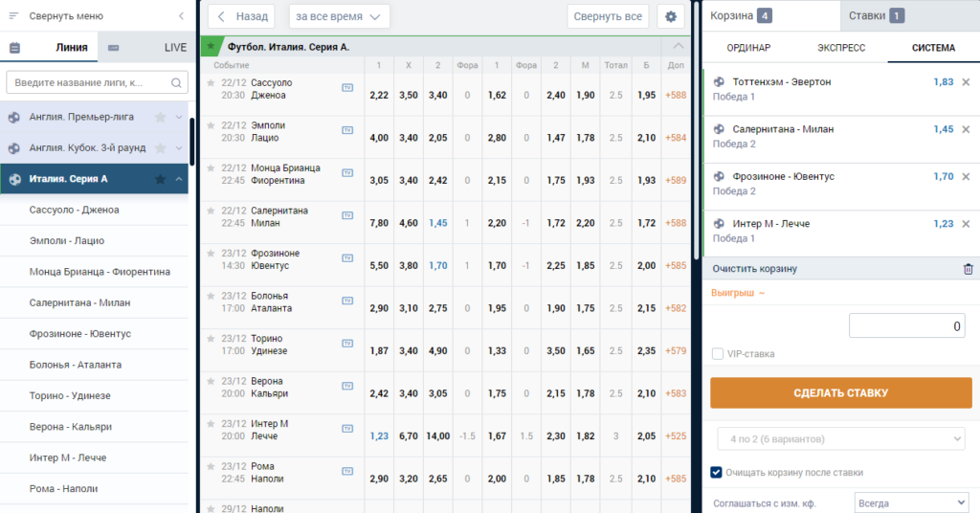Image resolution: width=980 pixels, height=513 pixels.
Task: Click the TV icon for Рома - Наполи
Action: tap(347, 471)
